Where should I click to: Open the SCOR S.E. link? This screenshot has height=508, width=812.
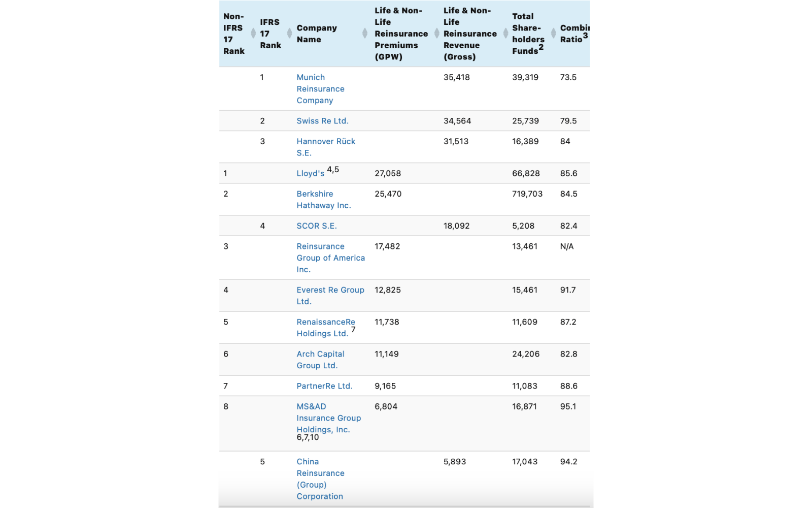click(x=317, y=226)
